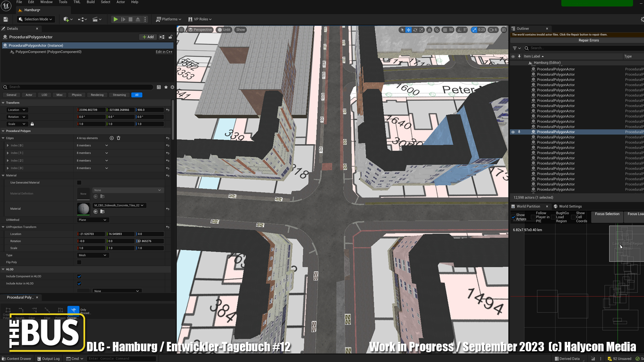Open the Selection Mode dropdown
The height and width of the screenshot is (362, 644).
(x=36, y=19)
